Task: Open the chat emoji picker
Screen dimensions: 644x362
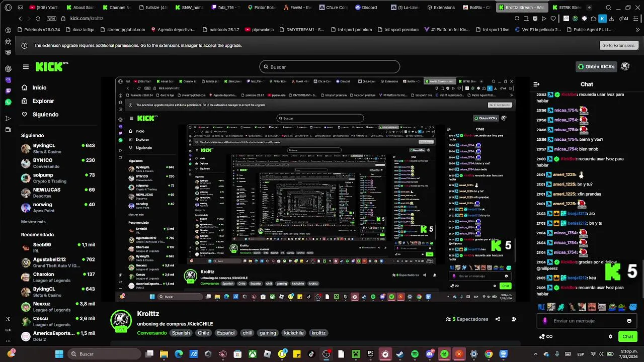Action: [x=629, y=321]
